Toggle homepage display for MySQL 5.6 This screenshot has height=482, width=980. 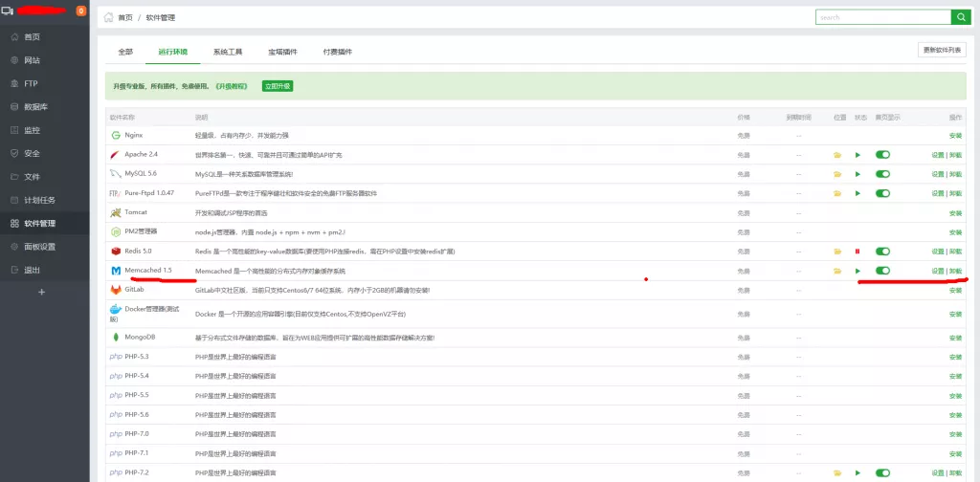point(882,174)
